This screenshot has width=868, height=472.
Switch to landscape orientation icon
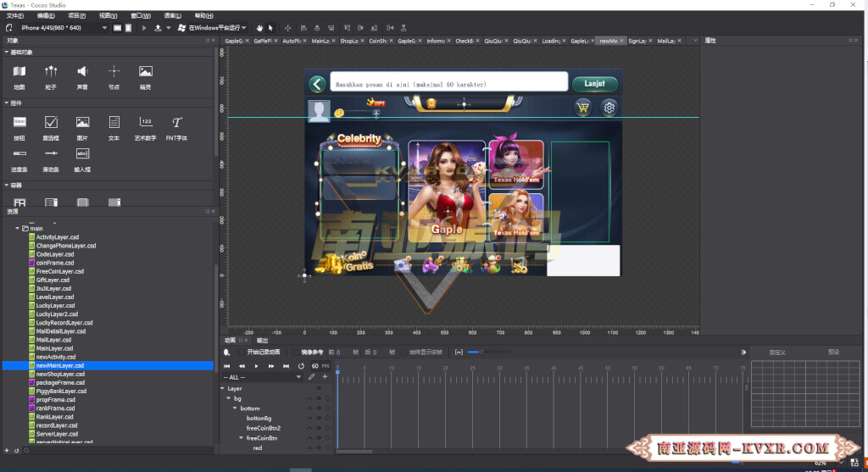click(117, 28)
